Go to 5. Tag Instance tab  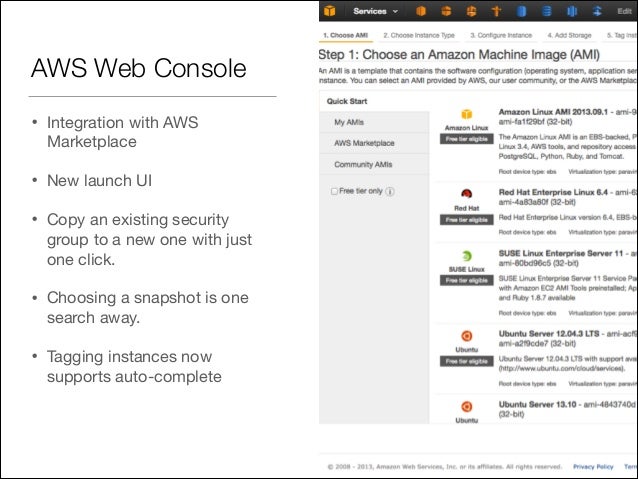(x=621, y=35)
